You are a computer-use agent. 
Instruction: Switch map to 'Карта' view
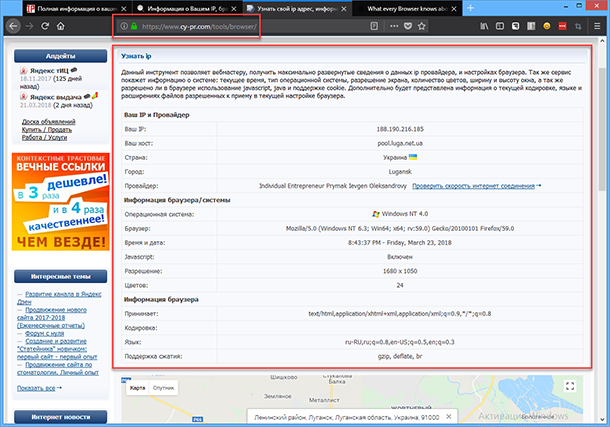click(x=137, y=388)
